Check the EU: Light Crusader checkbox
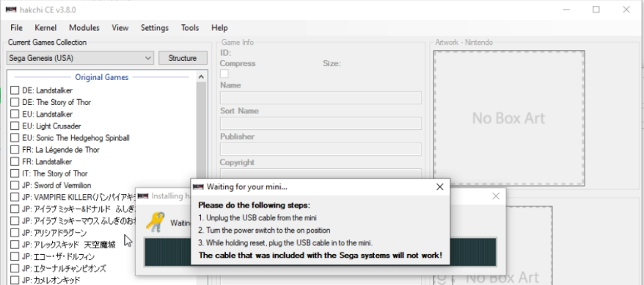 click(x=15, y=126)
